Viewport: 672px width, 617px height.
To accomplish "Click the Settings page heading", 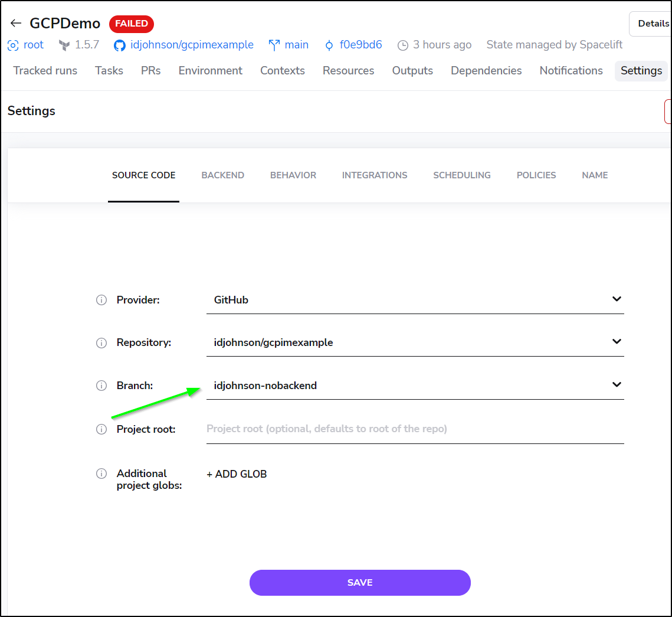I will (x=31, y=111).
